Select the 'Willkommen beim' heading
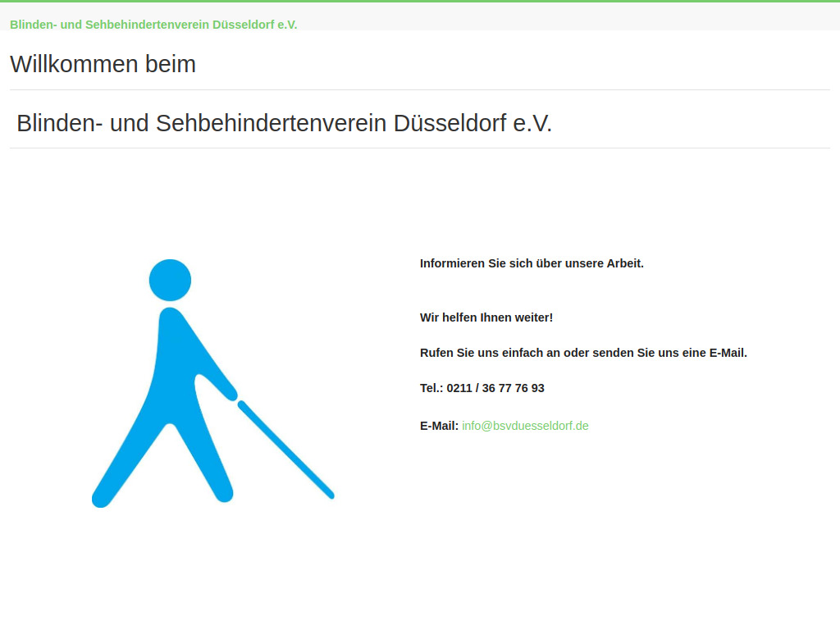This screenshot has width=840, height=630. 102,64
